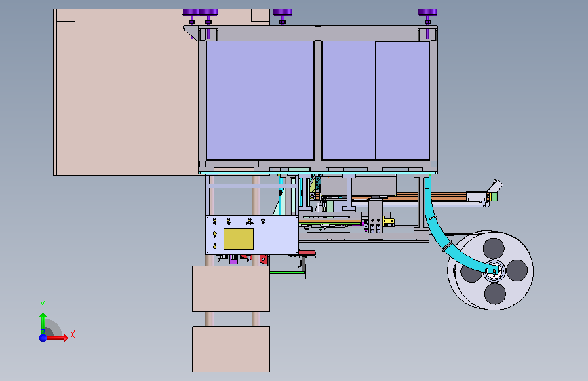Select the rightmost lavender glass door panel
Viewport: 588px width, 381px height.
(x=403, y=100)
